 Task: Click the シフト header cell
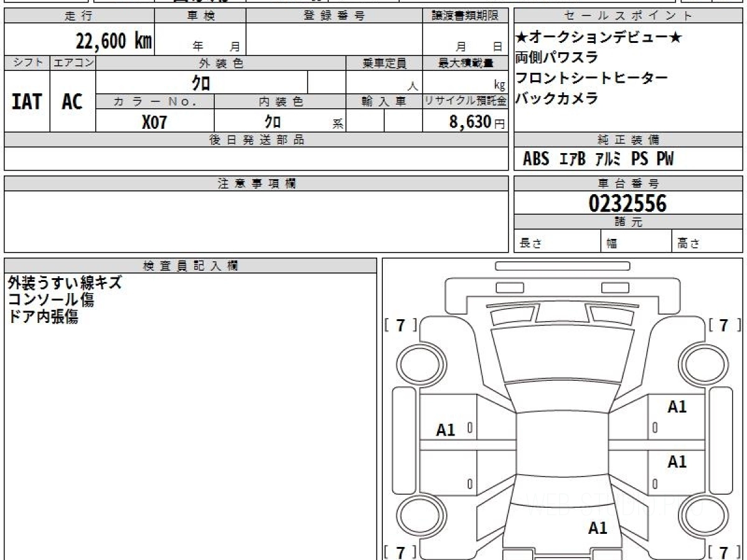click(x=27, y=63)
